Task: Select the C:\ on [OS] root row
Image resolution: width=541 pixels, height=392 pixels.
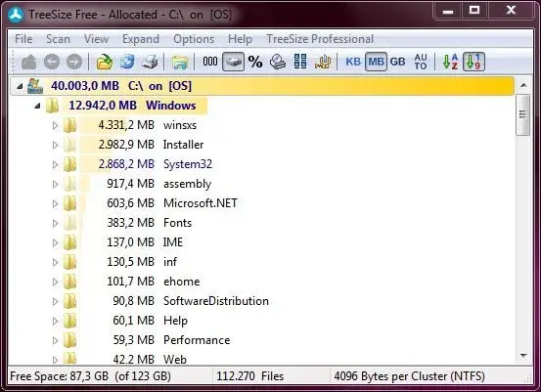Action: [x=262, y=86]
